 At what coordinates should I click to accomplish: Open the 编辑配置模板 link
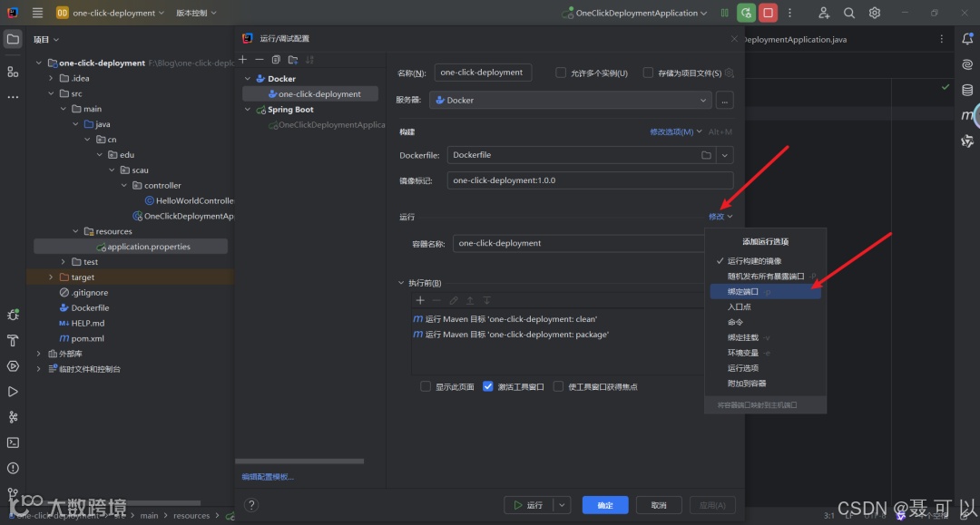(x=268, y=476)
